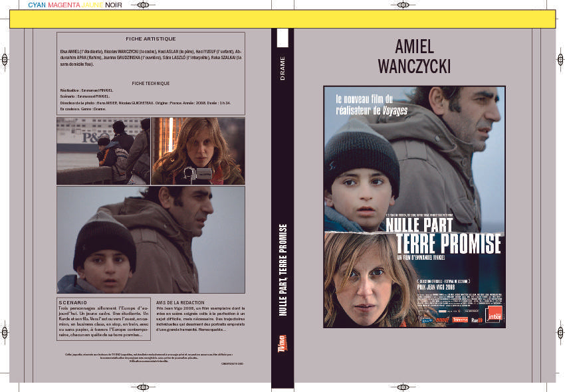The image size is (565, 392).
Task: Click the AMIEL name on the front cover
Action: click(x=414, y=47)
